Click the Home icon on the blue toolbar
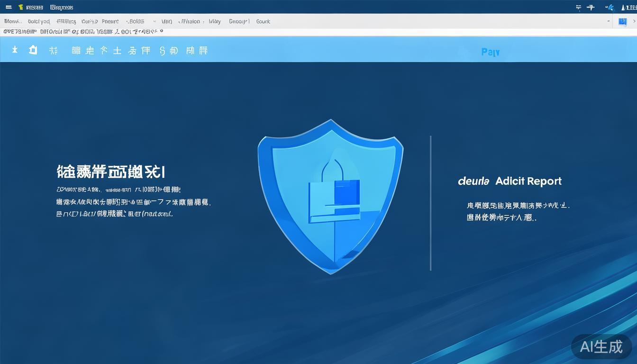637x364 pixels. point(33,50)
